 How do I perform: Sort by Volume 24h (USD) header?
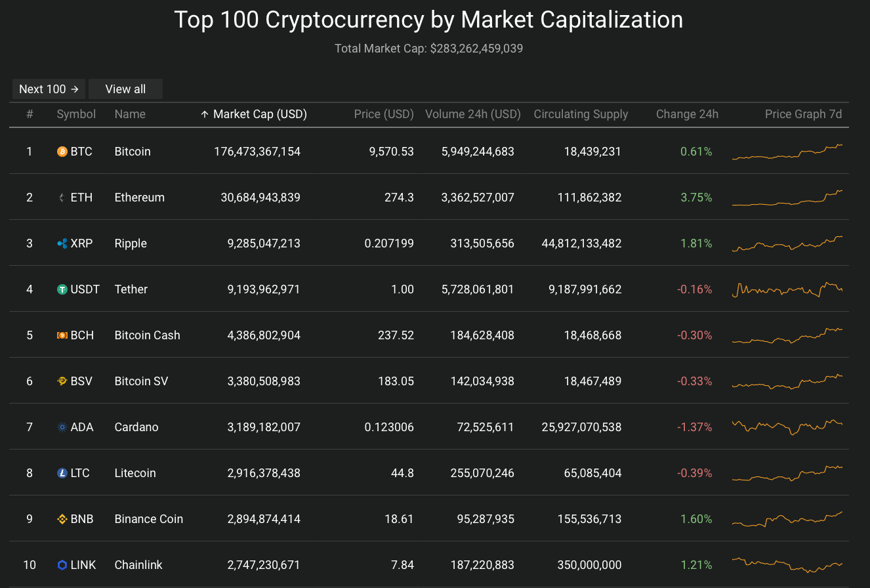click(473, 114)
